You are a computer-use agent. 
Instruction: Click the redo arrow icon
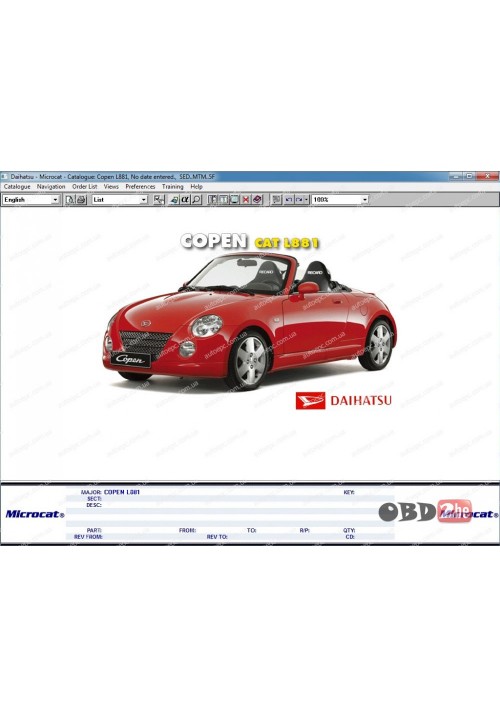(299, 200)
